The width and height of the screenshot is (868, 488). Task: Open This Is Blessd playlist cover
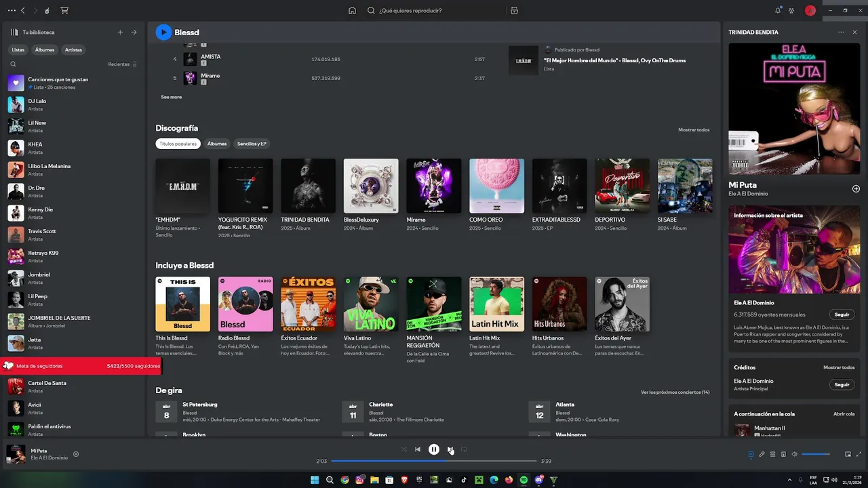click(x=182, y=304)
